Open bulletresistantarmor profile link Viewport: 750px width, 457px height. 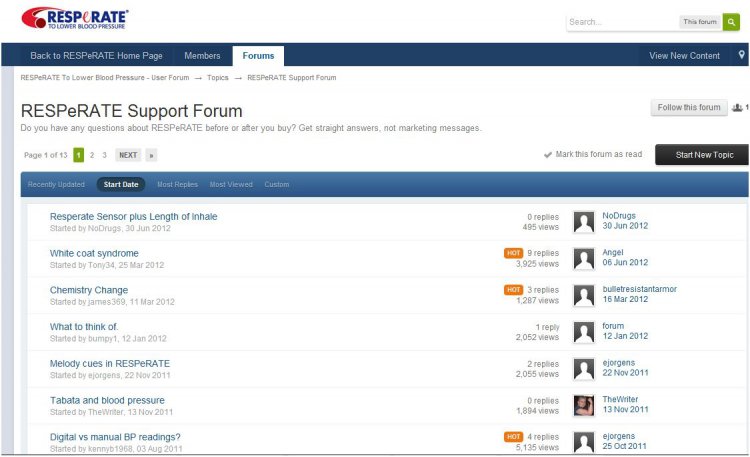[640, 289]
